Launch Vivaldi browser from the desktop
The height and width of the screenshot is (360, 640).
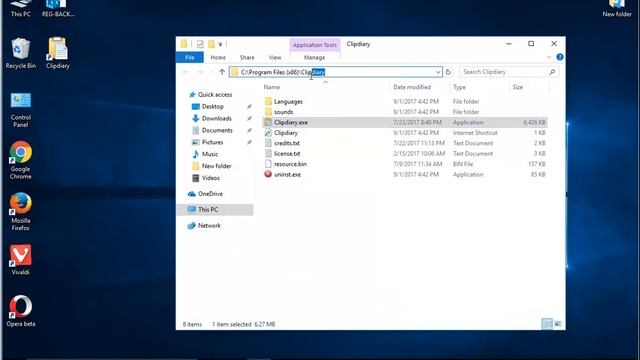[20, 260]
